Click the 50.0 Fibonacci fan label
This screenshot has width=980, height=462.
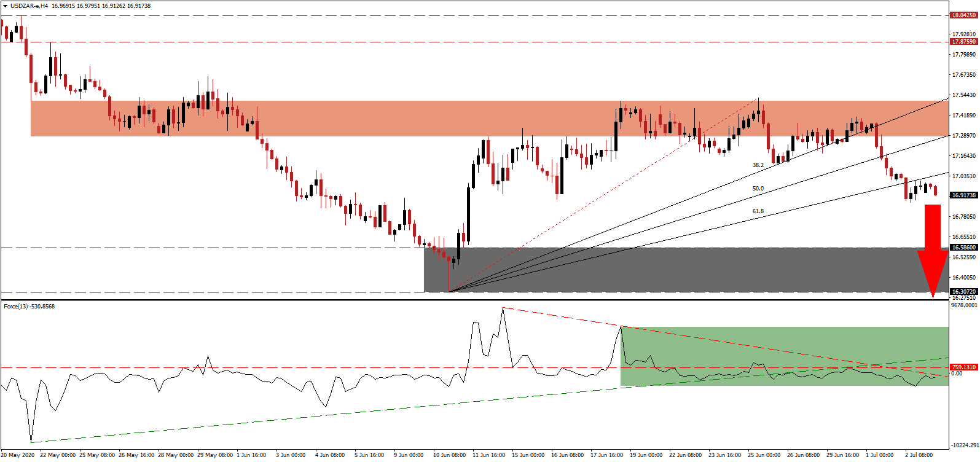click(758, 189)
